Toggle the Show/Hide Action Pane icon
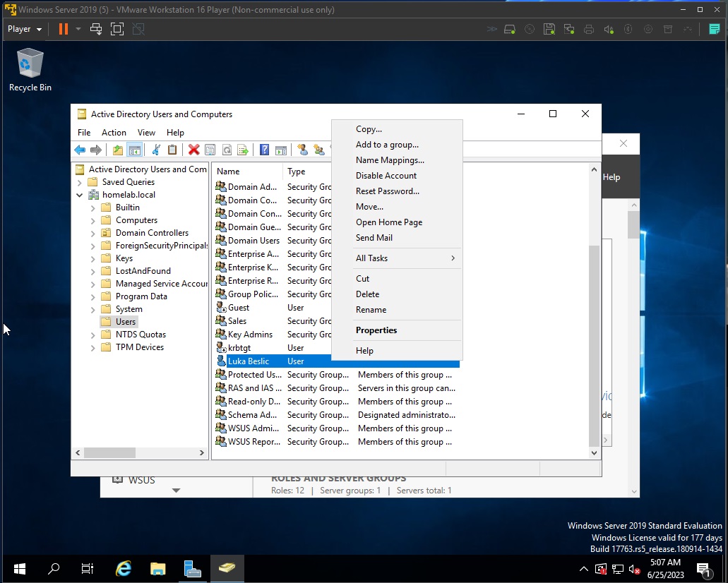 [x=281, y=150]
